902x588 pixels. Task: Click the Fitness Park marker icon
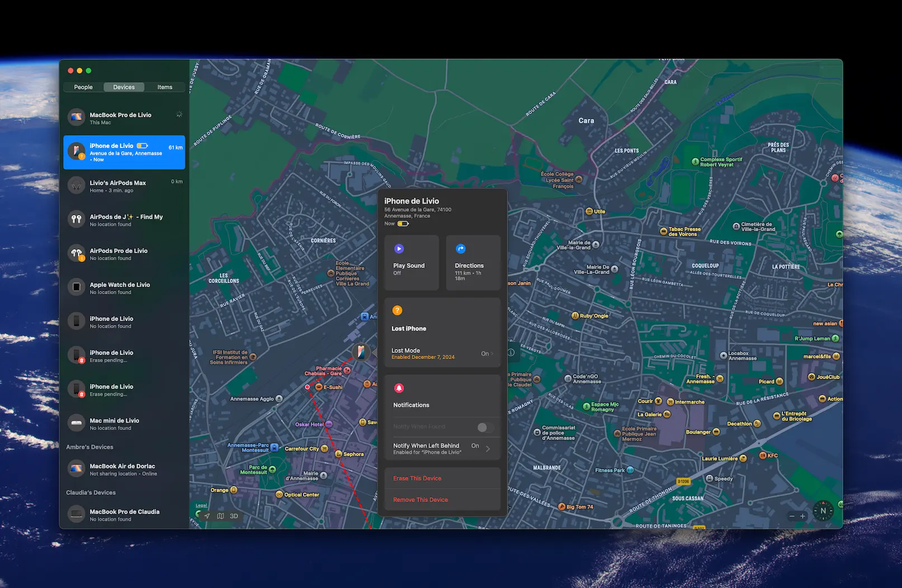pos(630,470)
